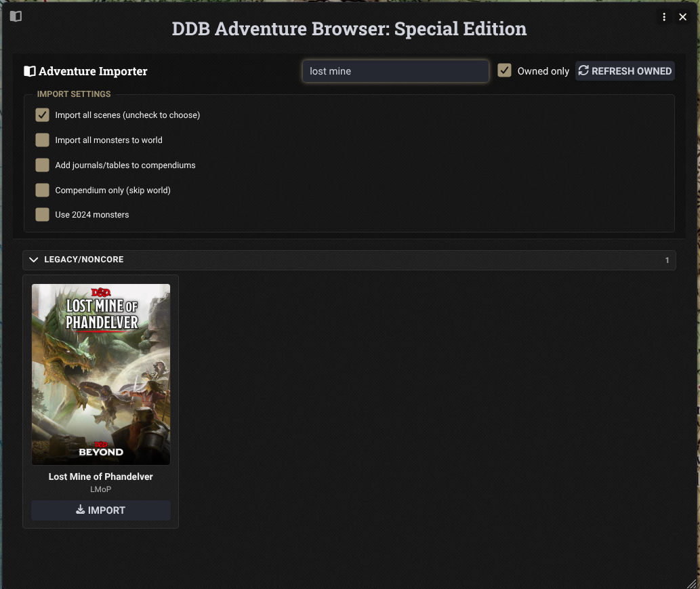The image size is (700, 589).
Task: Click the DDB Adventure Browser title text
Action: (x=349, y=28)
